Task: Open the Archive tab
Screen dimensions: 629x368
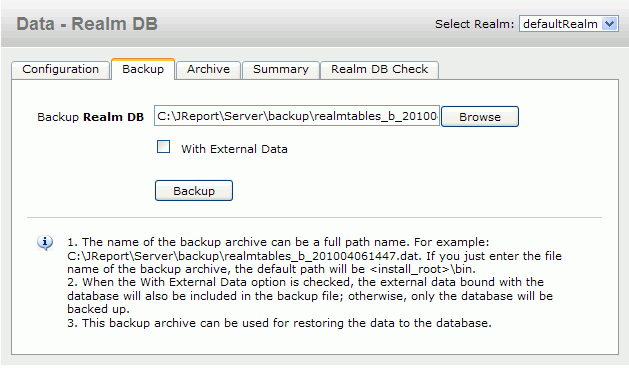Action: click(208, 69)
